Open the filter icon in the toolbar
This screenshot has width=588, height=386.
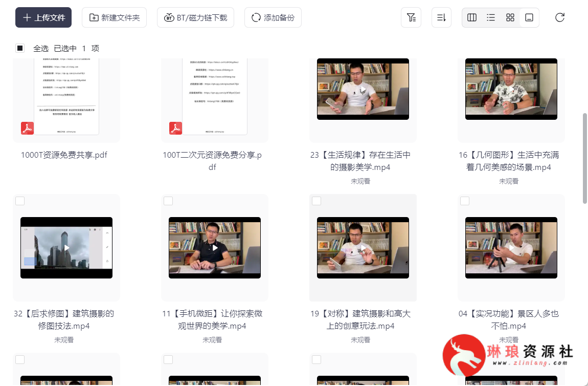tap(411, 17)
